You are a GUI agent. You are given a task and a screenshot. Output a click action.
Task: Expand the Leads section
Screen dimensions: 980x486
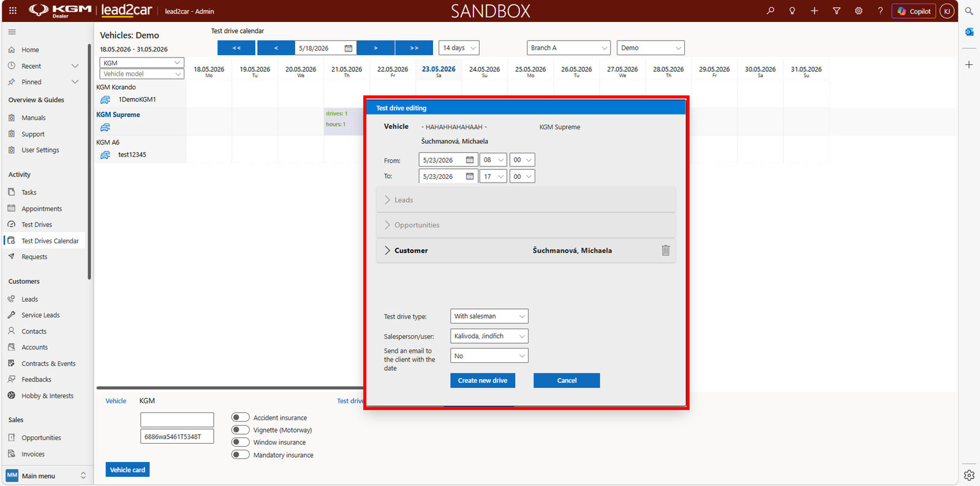pyautogui.click(x=526, y=200)
